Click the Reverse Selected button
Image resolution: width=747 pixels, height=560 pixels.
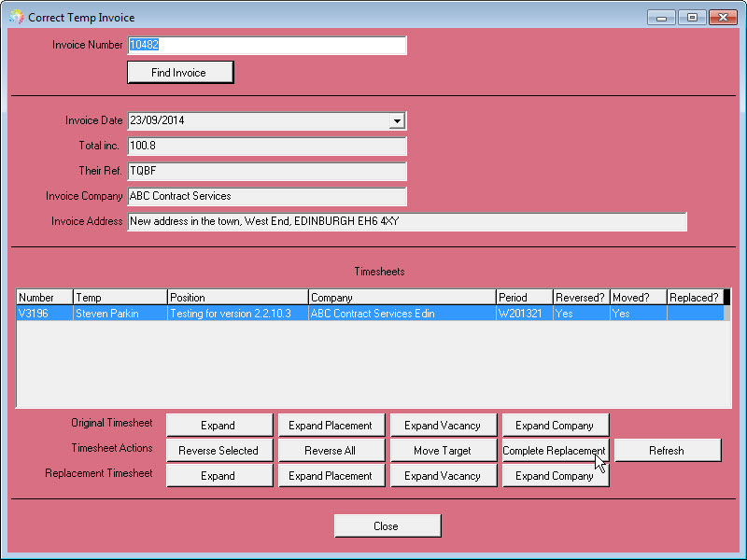point(219,451)
